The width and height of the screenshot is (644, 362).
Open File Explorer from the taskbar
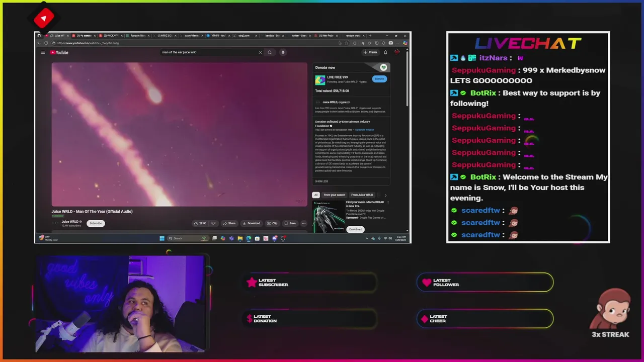tap(240, 238)
